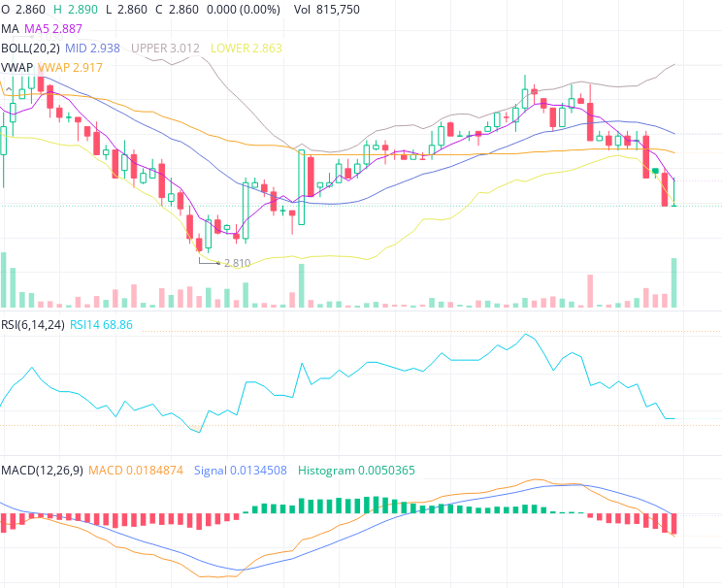Collapse the indicator legend with the chevron
Screen dimensions: 722x588
coord(9,90)
